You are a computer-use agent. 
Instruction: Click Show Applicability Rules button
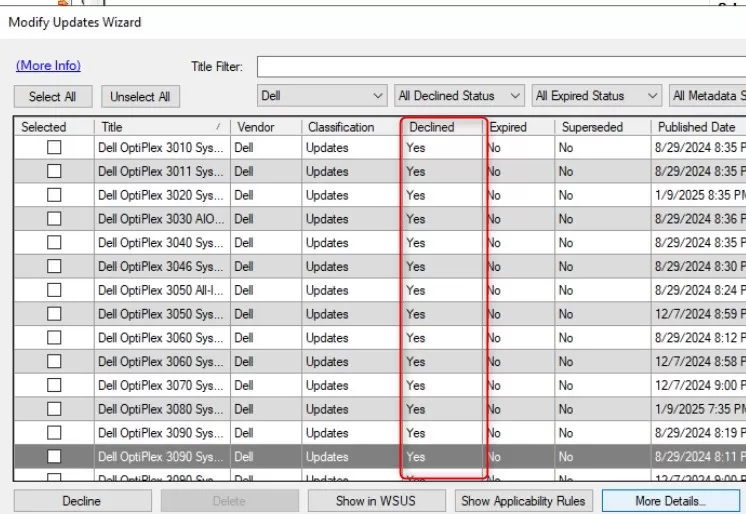click(x=523, y=501)
